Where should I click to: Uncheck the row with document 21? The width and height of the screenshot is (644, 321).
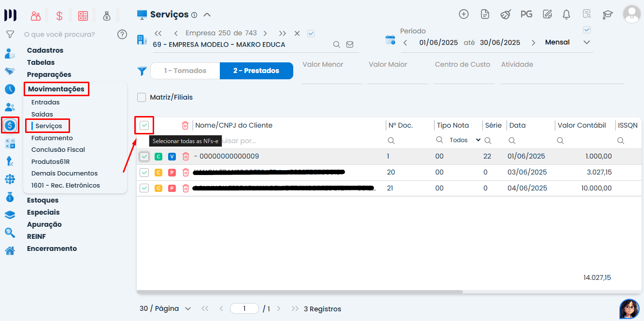[144, 188]
